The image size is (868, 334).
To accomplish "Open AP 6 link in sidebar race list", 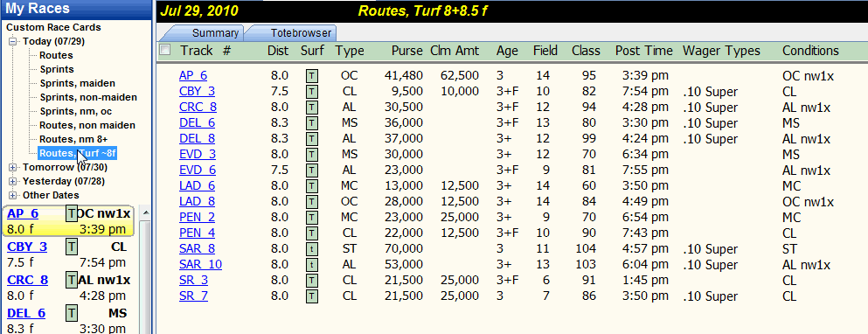I will [23, 214].
